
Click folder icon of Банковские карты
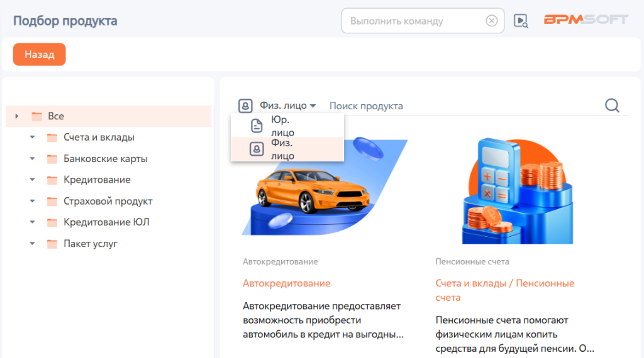click(x=52, y=159)
